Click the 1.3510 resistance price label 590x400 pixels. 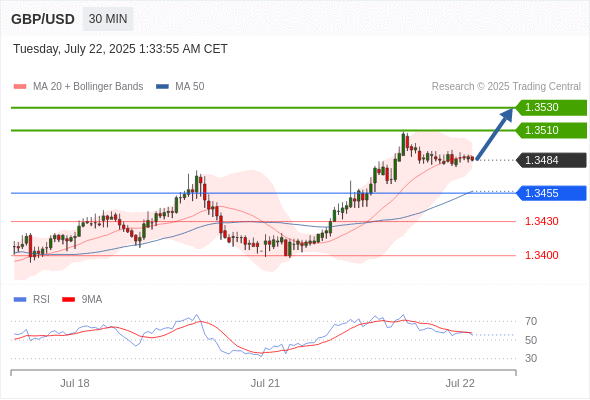(551, 130)
